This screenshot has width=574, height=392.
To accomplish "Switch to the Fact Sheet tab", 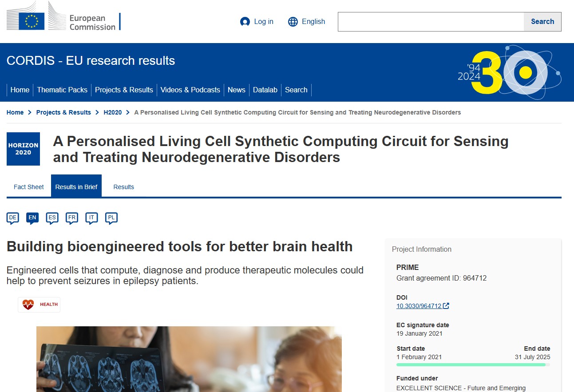I will coord(29,187).
